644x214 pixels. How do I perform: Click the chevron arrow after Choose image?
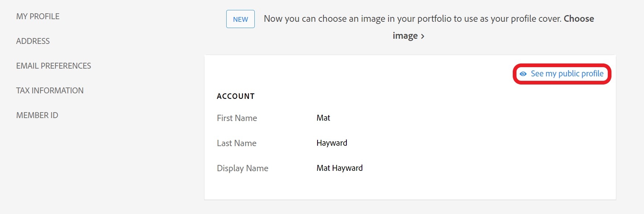[423, 36]
